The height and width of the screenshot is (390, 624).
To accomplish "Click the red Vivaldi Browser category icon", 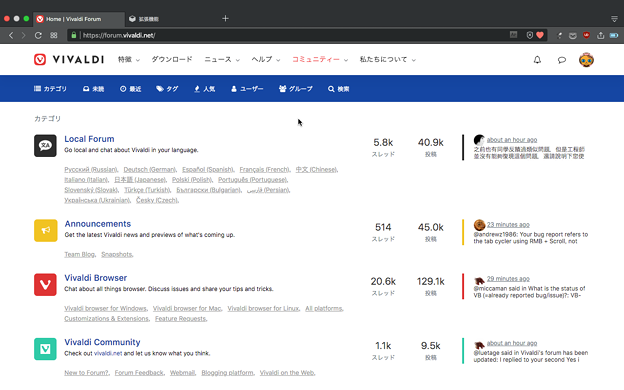I will [x=45, y=285].
